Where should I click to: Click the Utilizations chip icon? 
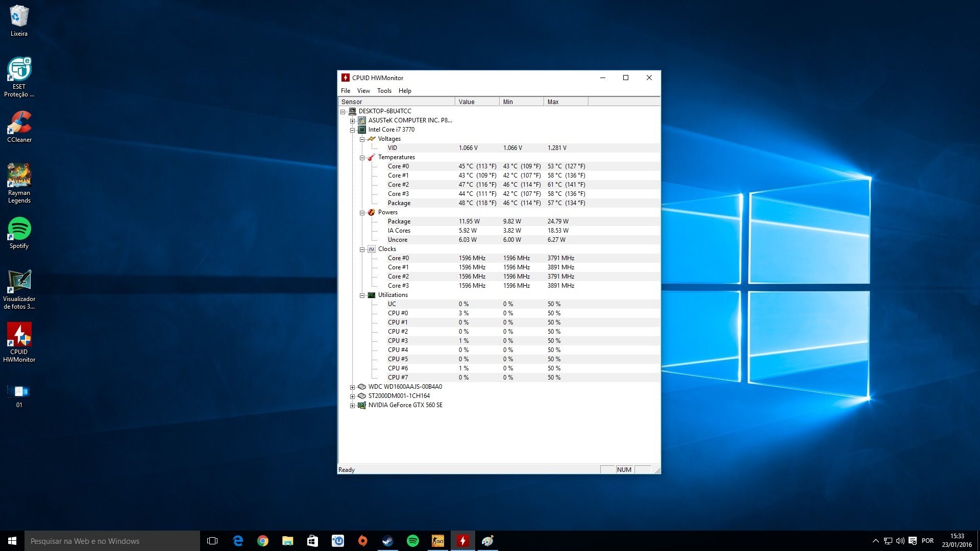click(372, 295)
